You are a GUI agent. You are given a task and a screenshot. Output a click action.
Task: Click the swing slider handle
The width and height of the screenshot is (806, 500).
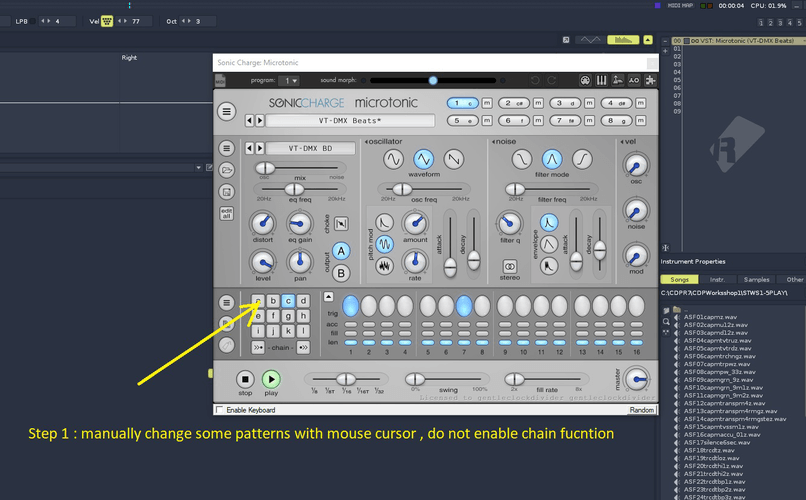[x=415, y=379]
